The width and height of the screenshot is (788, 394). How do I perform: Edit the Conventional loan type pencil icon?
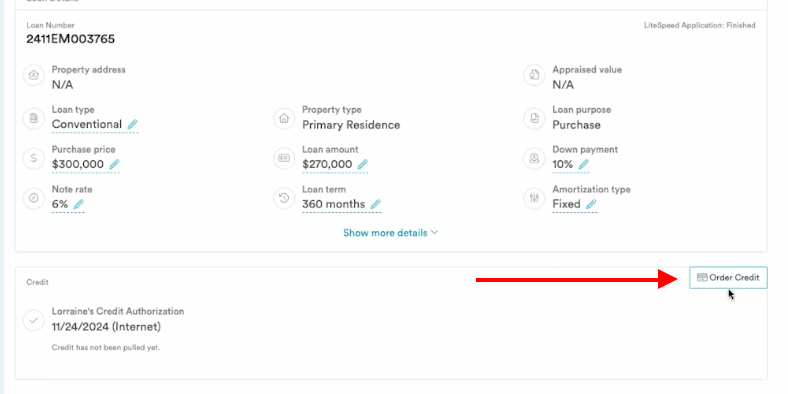(x=132, y=125)
